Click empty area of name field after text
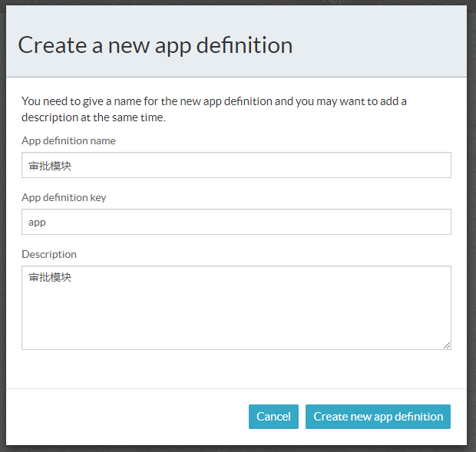The height and width of the screenshot is (452, 476). click(x=307, y=165)
